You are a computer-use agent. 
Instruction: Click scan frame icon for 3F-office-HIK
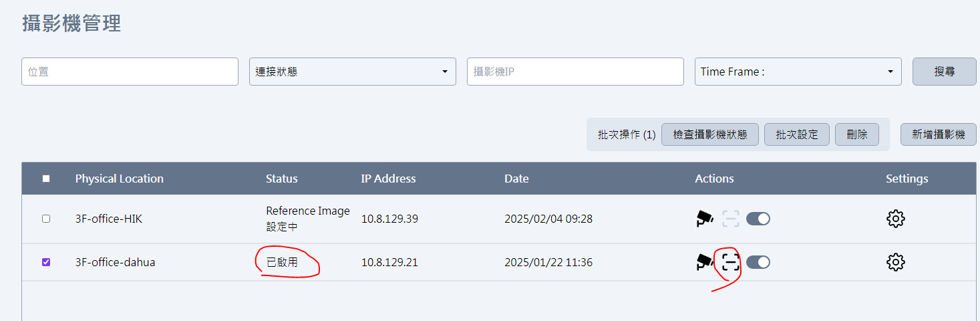tap(731, 219)
